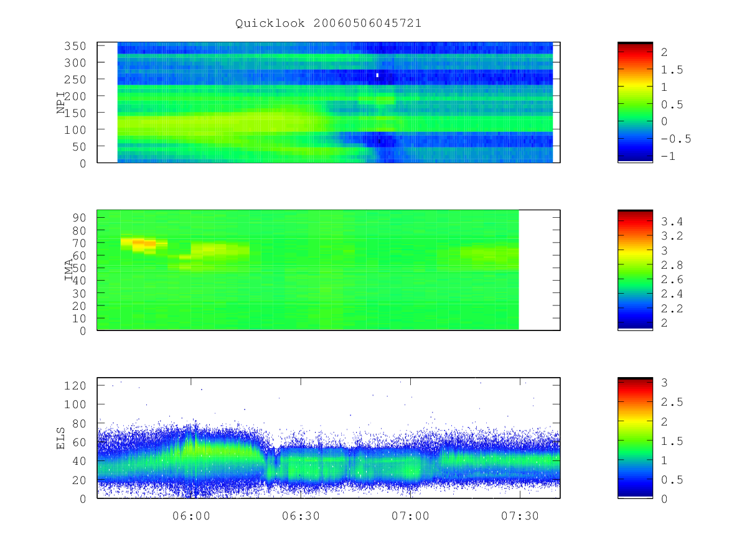
Task: Click the 06:30 time tick label
Action: coord(301,516)
